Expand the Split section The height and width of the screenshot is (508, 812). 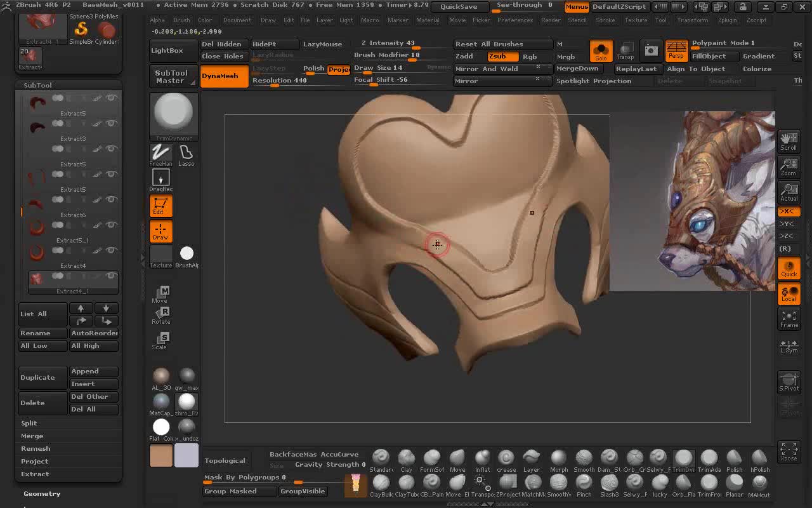pyautogui.click(x=29, y=423)
